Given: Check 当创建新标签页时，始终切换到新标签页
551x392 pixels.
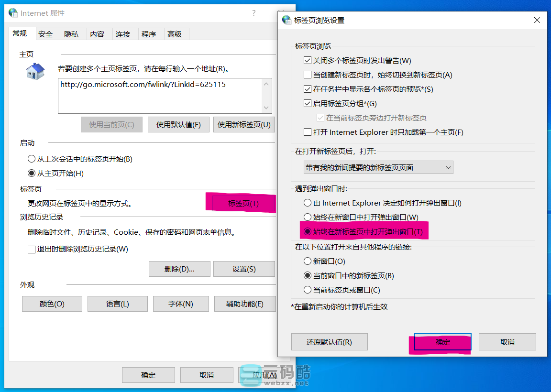Looking at the screenshot, I should click(x=307, y=74).
